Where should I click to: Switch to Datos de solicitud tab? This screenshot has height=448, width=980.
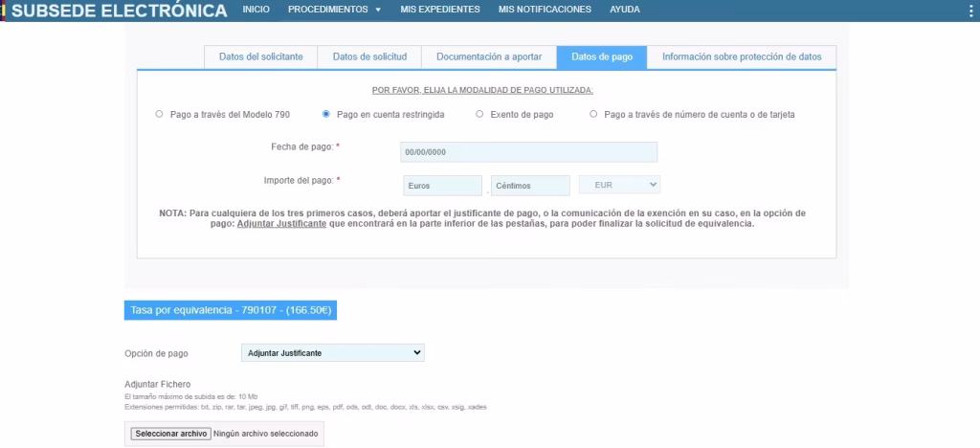pyautogui.click(x=369, y=56)
